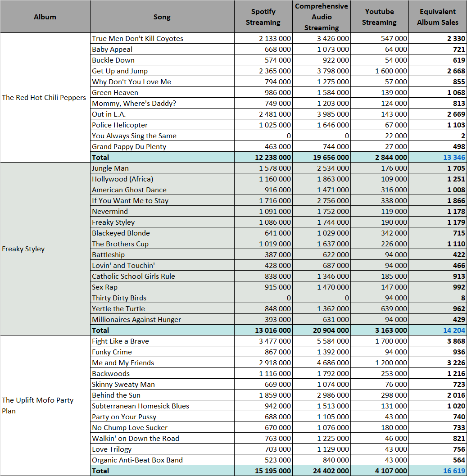The height and width of the screenshot is (476, 467).
Task: Click Party on Your Pussy song cell
Action: [162, 417]
